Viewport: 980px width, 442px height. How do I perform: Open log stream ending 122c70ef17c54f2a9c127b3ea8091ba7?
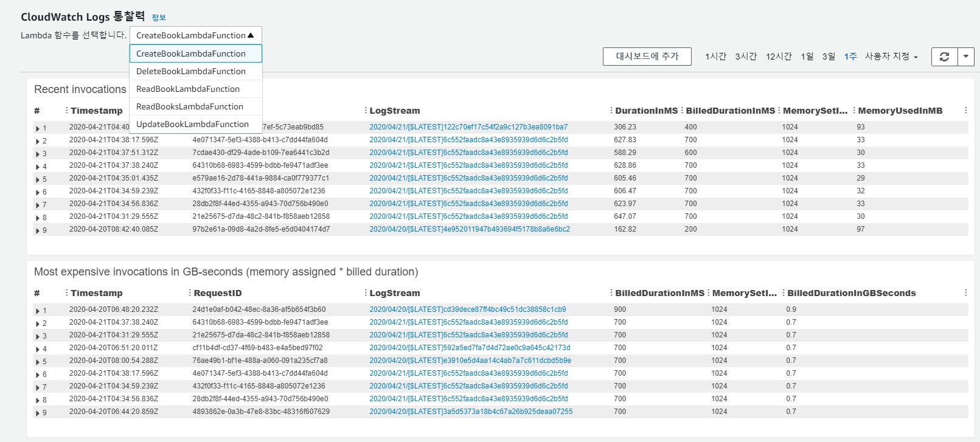click(468, 127)
